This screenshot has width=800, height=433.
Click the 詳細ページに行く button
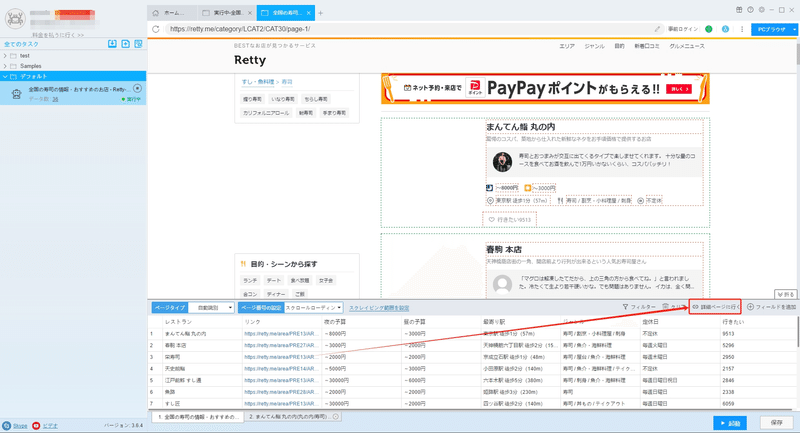715,307
